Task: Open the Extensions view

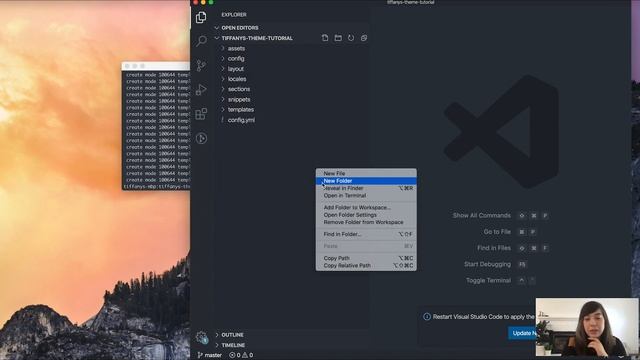Action: (201, 114)
